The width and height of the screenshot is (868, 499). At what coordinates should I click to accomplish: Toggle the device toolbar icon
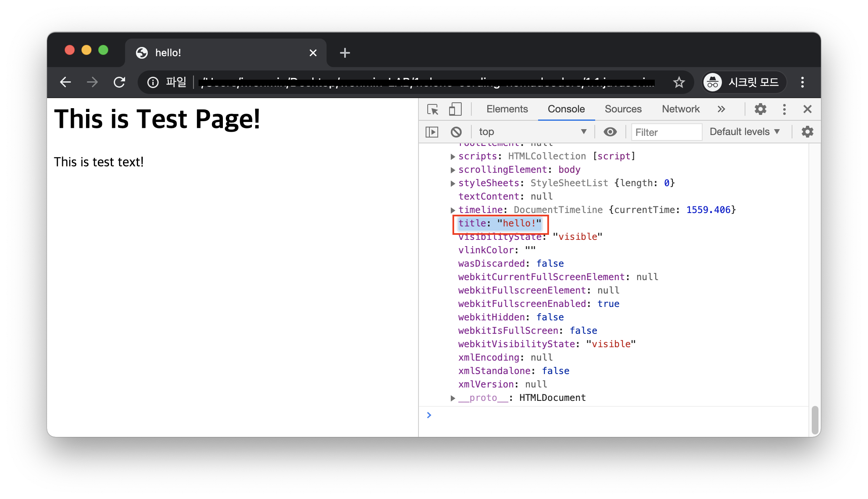point(455,109)
